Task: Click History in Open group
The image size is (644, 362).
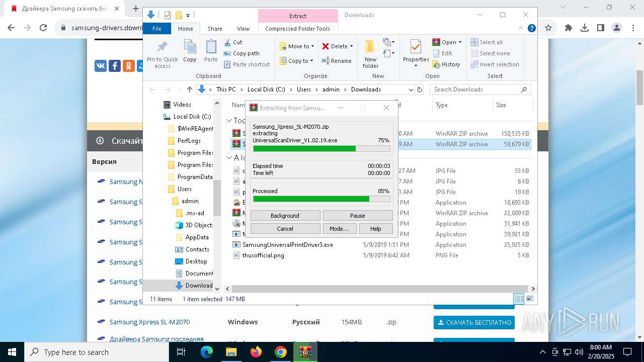Action: [x=446, y=64]
